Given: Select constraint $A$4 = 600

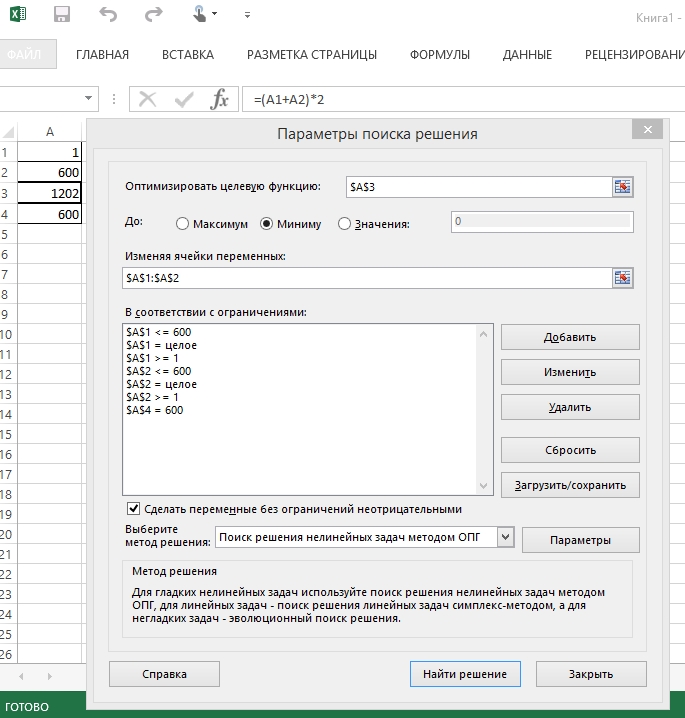Looking at the screenshot, I should 155,410.
